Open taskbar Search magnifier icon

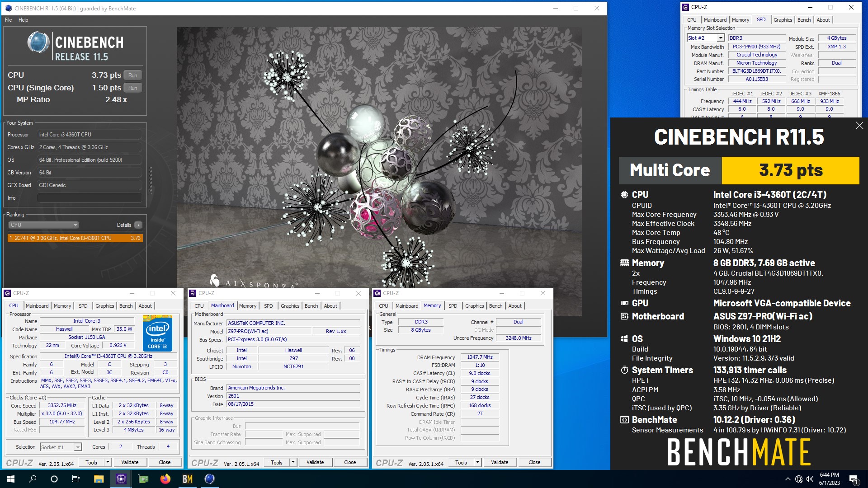(33, 479)
